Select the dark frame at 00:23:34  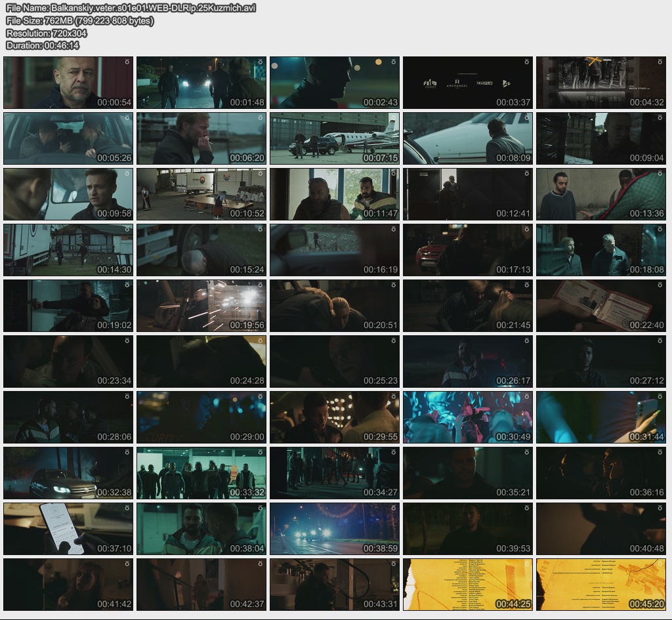pos(68,362)
